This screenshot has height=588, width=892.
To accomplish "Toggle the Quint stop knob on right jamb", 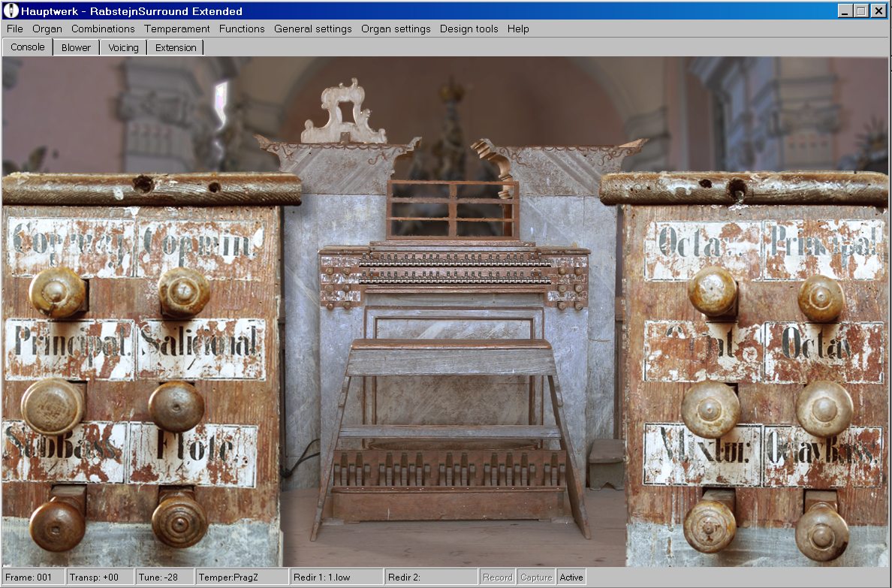I will [710, 409].
